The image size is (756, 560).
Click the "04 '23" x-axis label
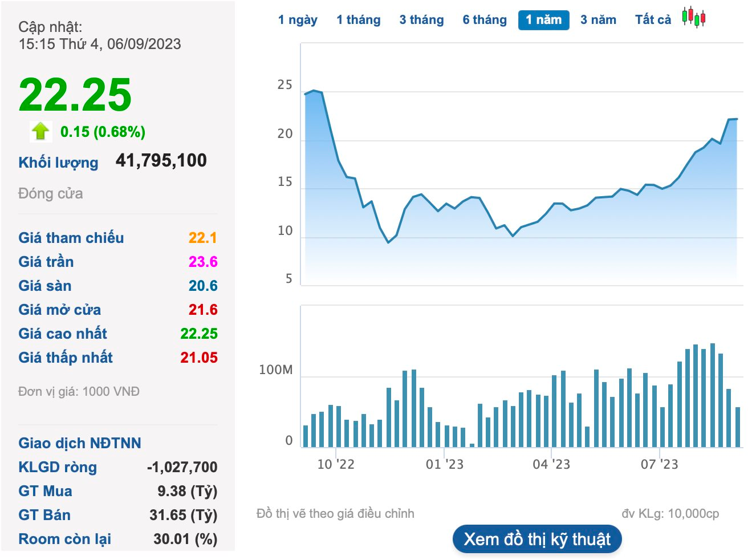pos(551,464)
